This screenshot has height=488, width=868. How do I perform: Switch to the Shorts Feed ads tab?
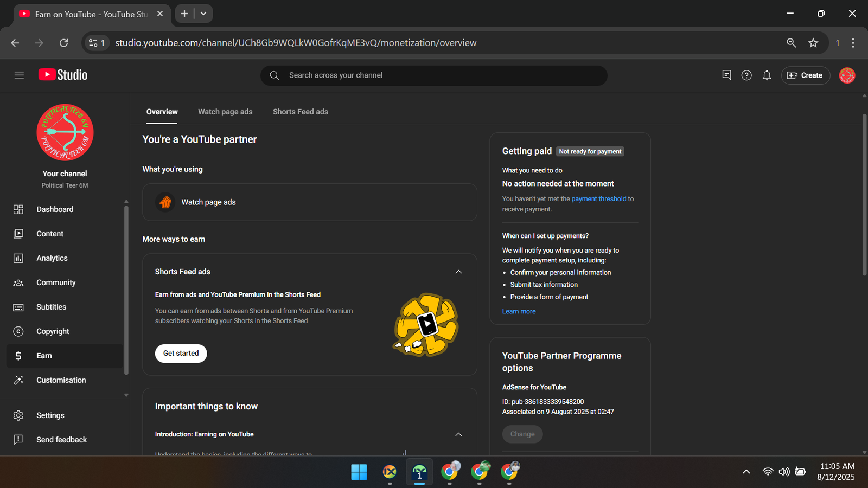(x=301, y=112)
